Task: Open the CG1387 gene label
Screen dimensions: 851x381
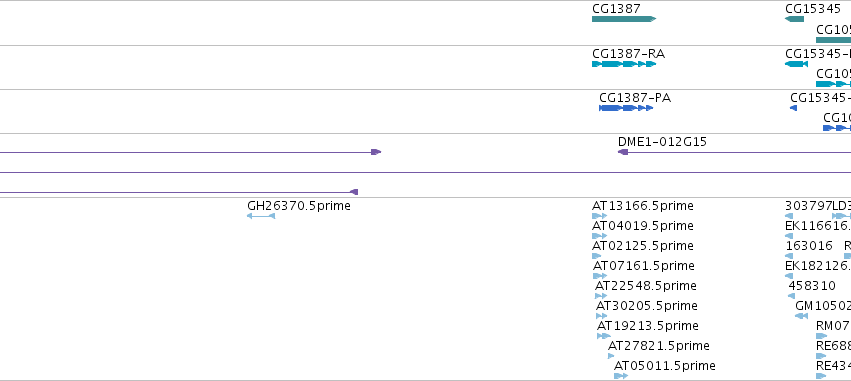Action: tap(616, 9)
